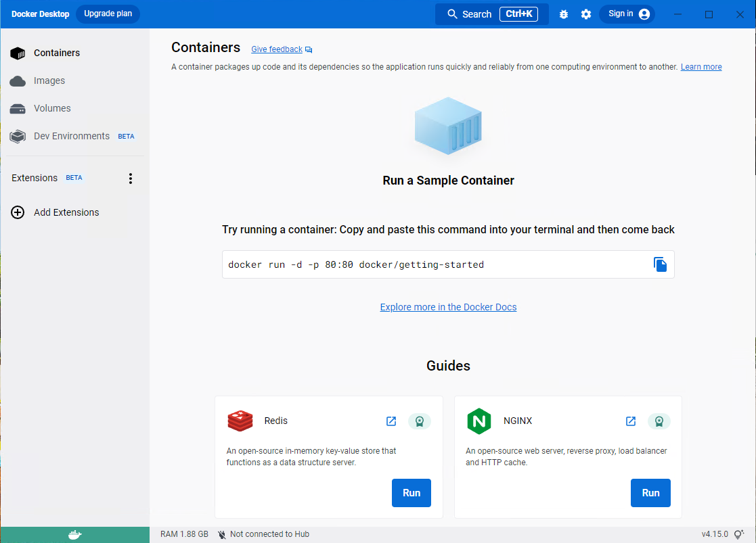Close the Docker Desktop window
This screenshot has width=756, height=543.
pyautogui.click(x=740, y=14)
